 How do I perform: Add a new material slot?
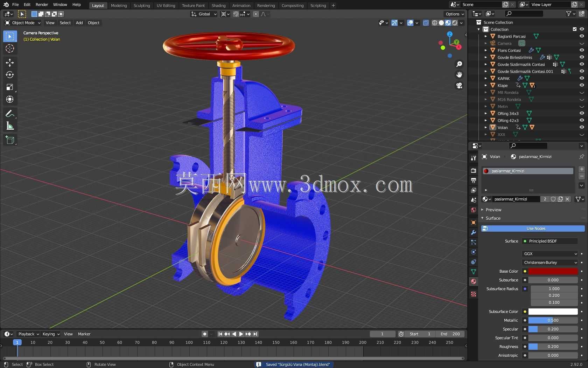tap(582, 169)
